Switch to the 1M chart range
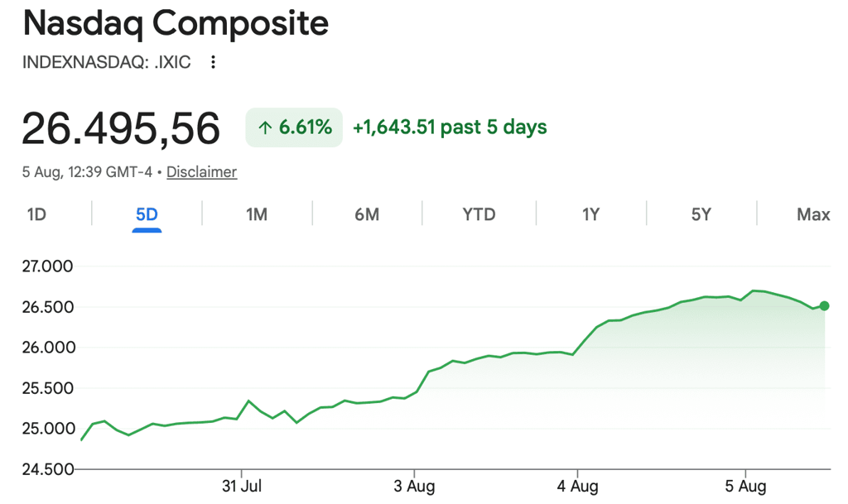Viewport: 848px width, 504px height. click(x=257, y=214)
